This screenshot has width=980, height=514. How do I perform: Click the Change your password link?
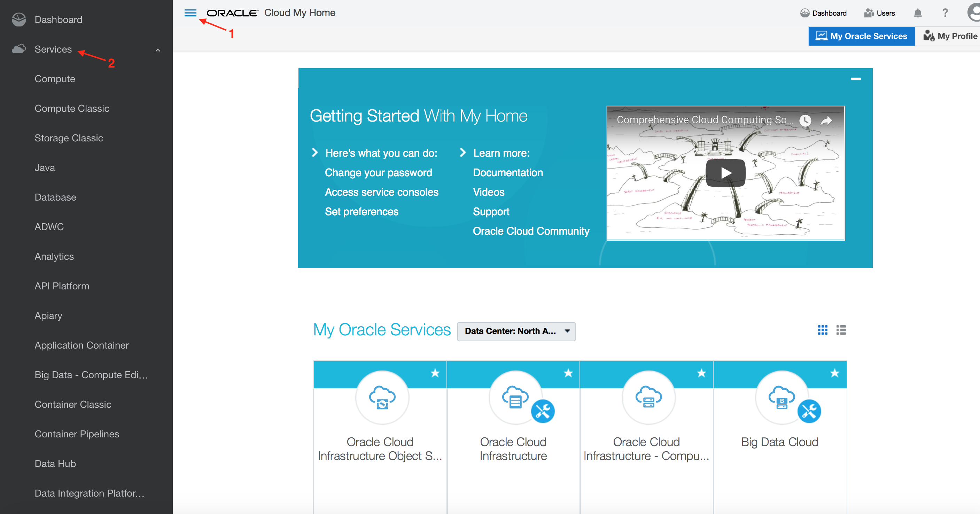pos(378,172)
